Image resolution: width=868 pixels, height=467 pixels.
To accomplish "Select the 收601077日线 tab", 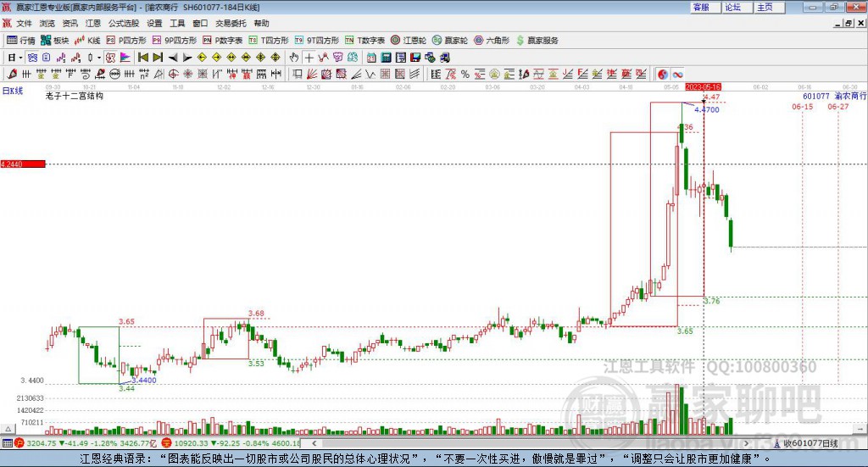I will pyautogui.click(x=807, y=443).
